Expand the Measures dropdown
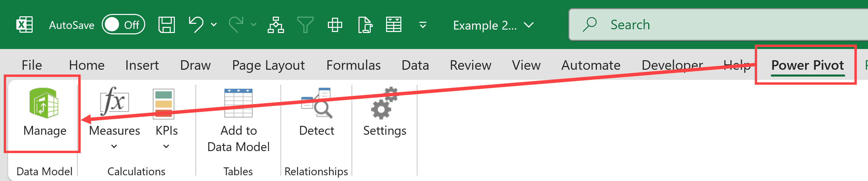This screenshot has width=868, height=181. (x=114, y=146)
